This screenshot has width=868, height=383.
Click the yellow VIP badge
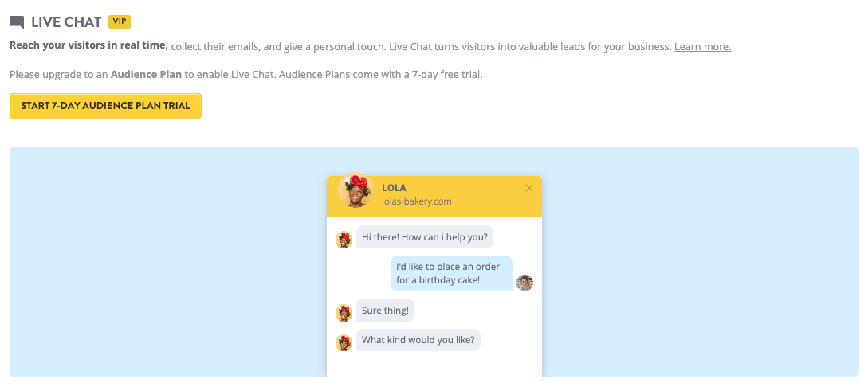coord(120,21)
